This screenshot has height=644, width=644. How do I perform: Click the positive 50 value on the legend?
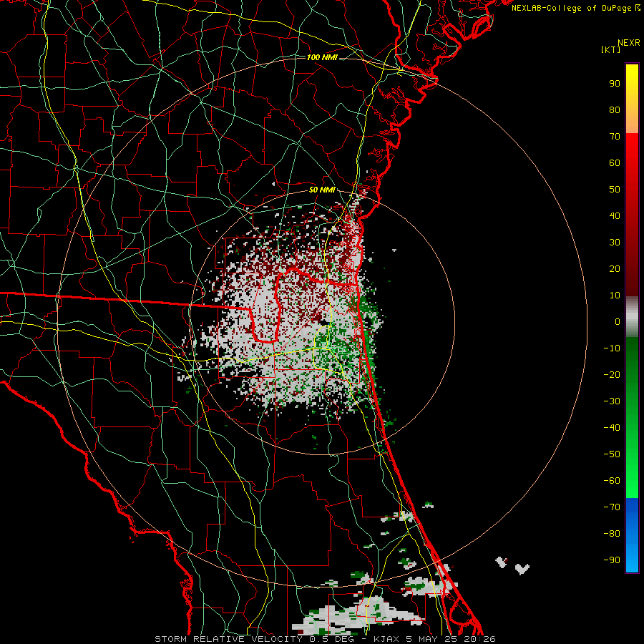pos(615,190)
